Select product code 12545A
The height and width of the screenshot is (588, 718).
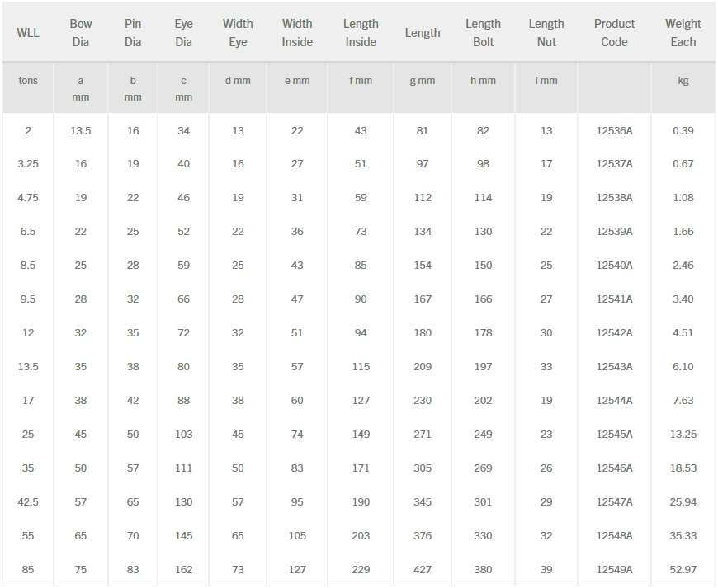614,435
